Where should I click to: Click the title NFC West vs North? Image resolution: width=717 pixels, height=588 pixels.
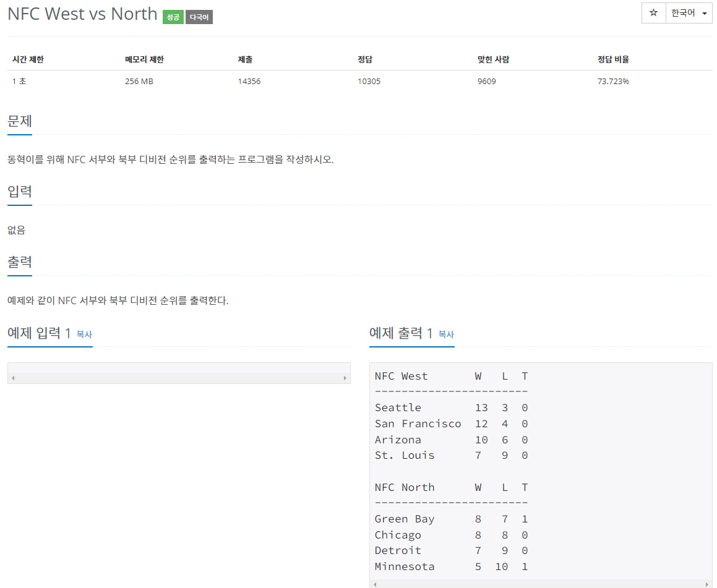pos(82,14)
